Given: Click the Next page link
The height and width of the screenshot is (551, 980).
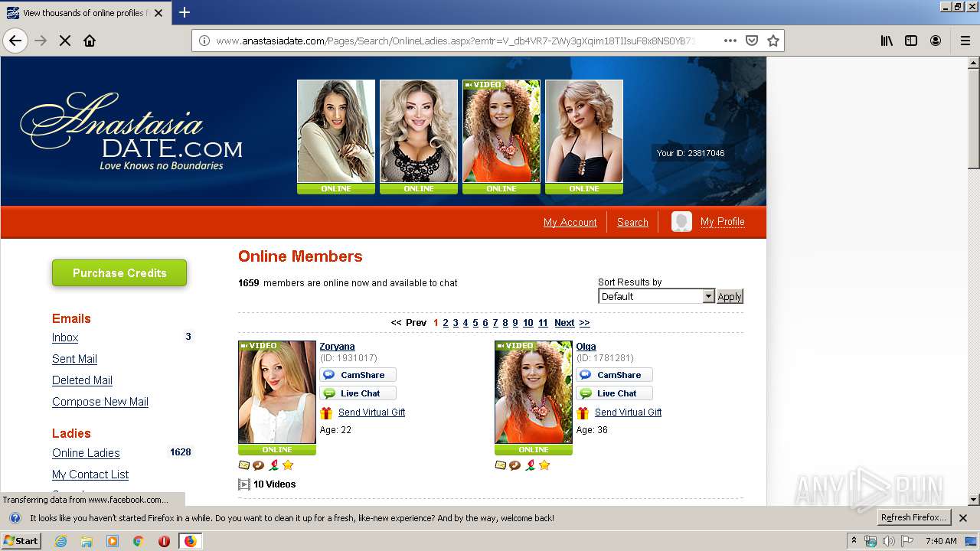Looking at the screenshot, I should 564,323.
